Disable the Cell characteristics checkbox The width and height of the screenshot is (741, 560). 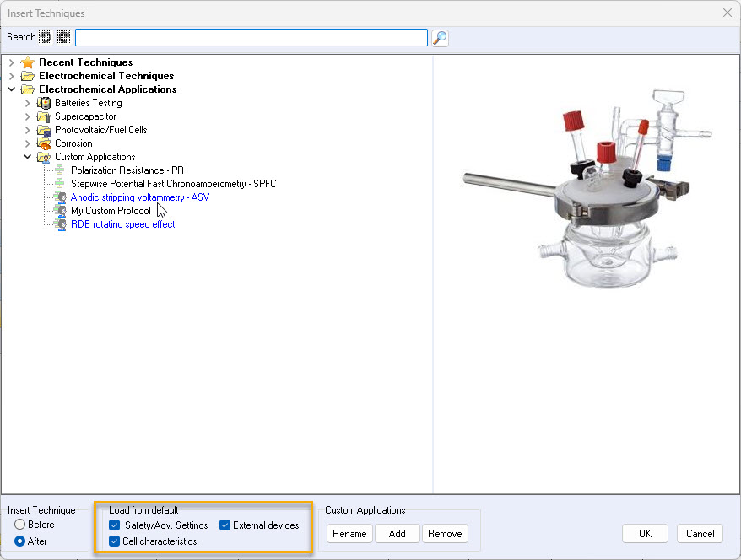point(115,541)
